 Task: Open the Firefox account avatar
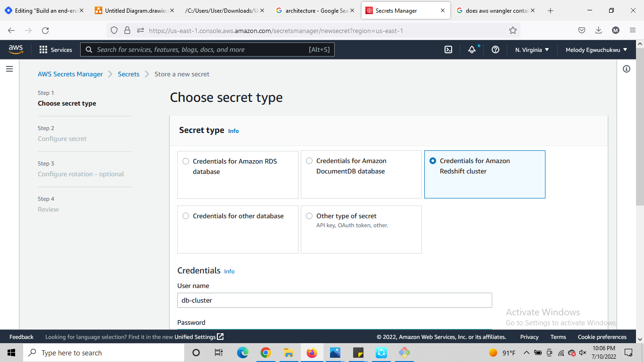click(616, 31)
